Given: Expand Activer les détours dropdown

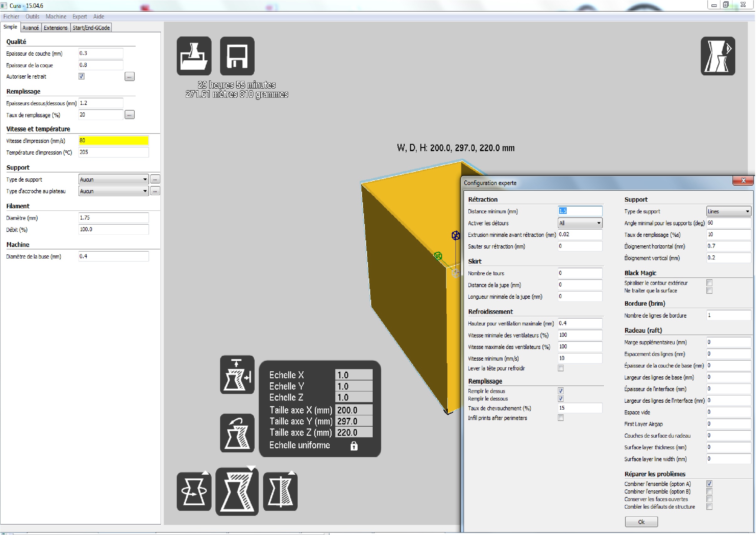Looking at the screenshot, I should click(x=580, y=223).
